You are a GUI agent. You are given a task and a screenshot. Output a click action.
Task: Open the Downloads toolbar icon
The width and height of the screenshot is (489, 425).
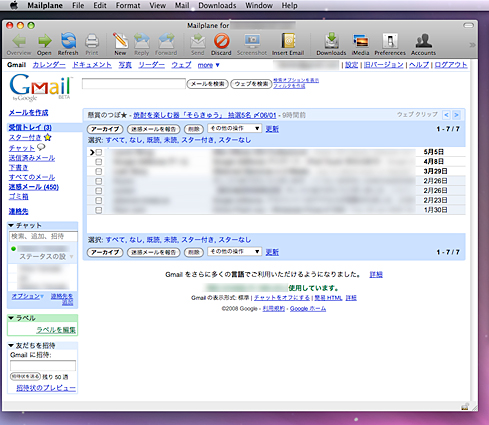point(331,41)
